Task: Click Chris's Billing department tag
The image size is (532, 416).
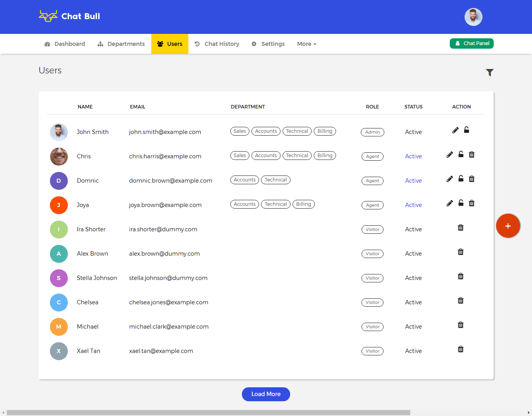Action: [325, 156]
